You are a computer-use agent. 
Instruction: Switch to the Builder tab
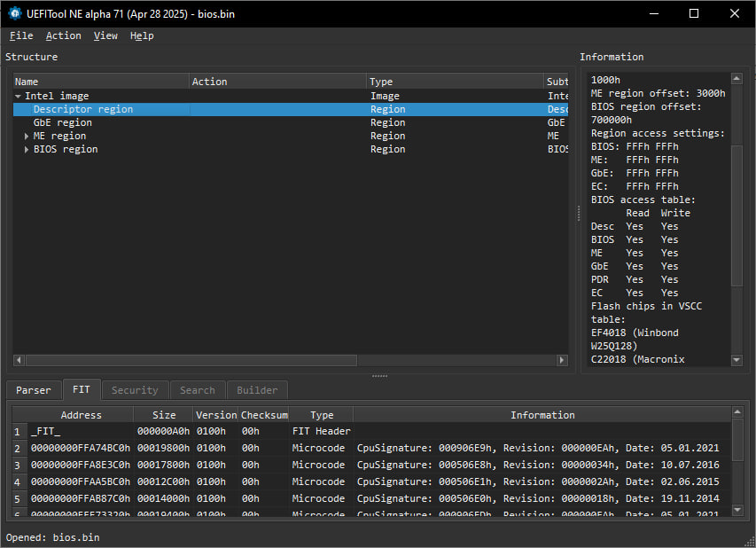pos(257,390)
